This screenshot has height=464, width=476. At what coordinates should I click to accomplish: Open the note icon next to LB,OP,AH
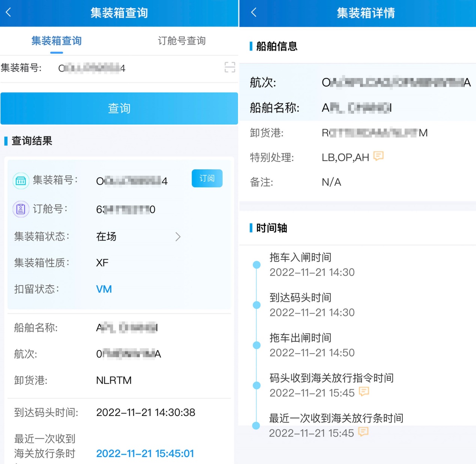click(378, 156)
